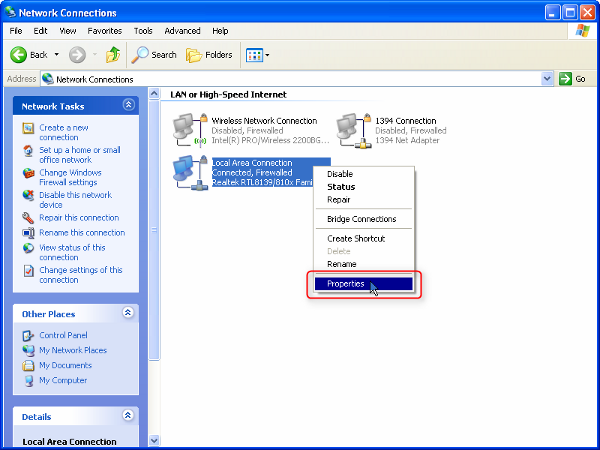This screenshot has width=600, height=450.
Task: Choose Properties in the context menu
Action: 364,284
